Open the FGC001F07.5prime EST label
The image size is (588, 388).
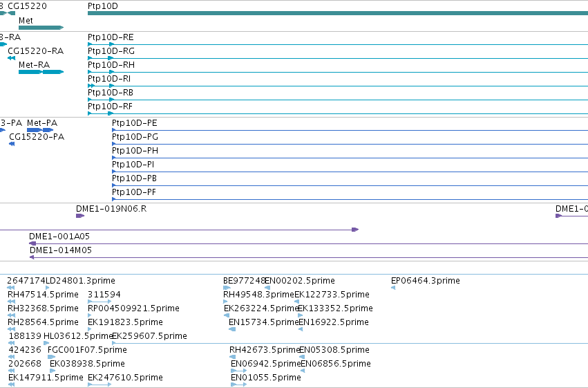point(87,350)
